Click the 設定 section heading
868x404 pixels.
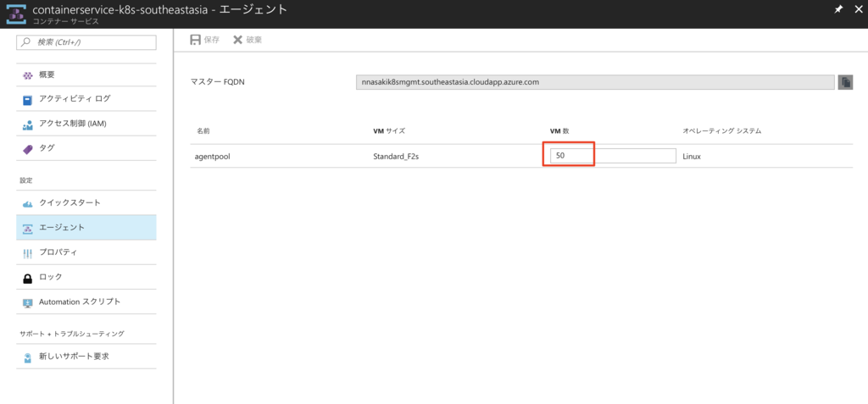pos(26,180)
